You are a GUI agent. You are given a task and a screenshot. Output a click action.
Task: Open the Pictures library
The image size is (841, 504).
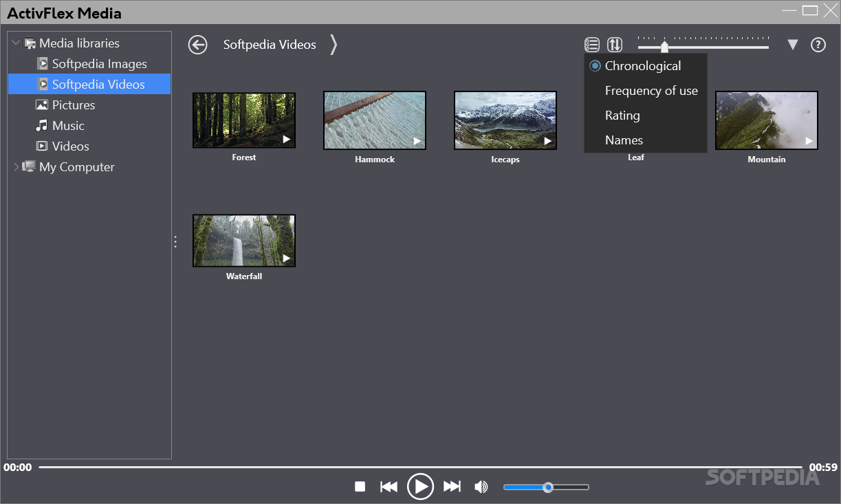[74, 105]
